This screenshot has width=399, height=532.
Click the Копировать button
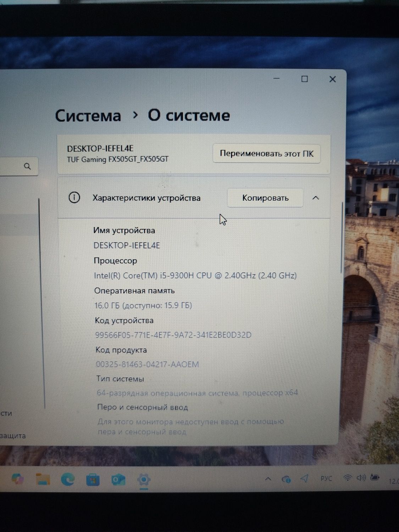(265, 198)
